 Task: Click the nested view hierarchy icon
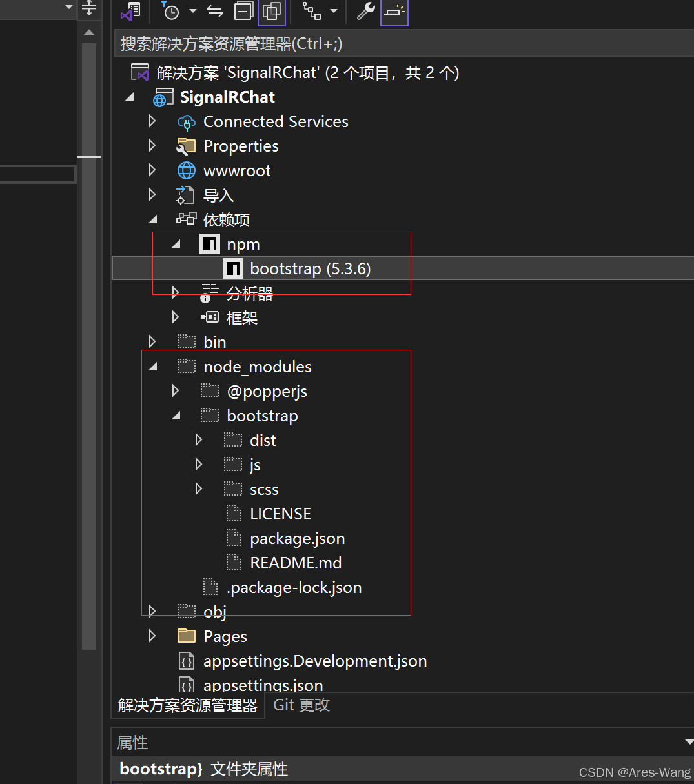[312, 11]
